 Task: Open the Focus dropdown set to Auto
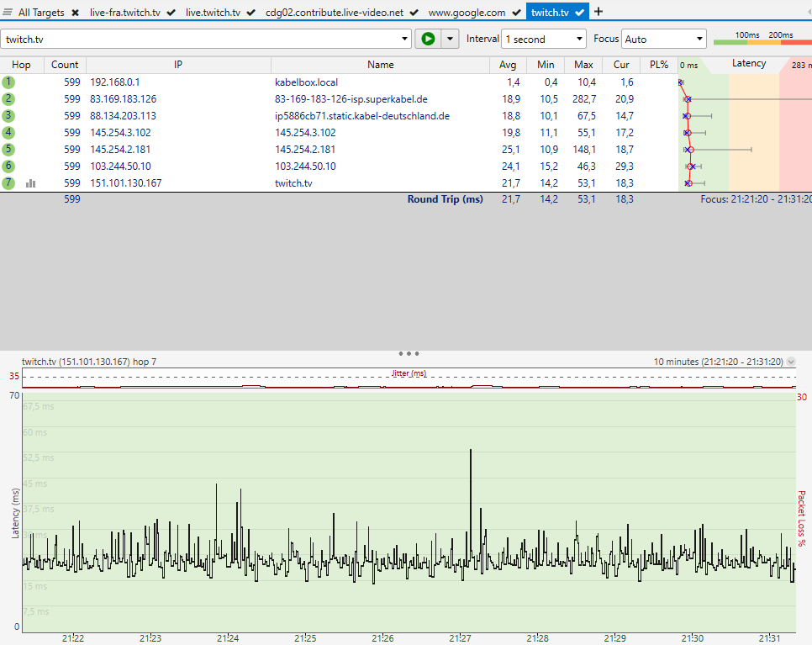click(664, 39)
